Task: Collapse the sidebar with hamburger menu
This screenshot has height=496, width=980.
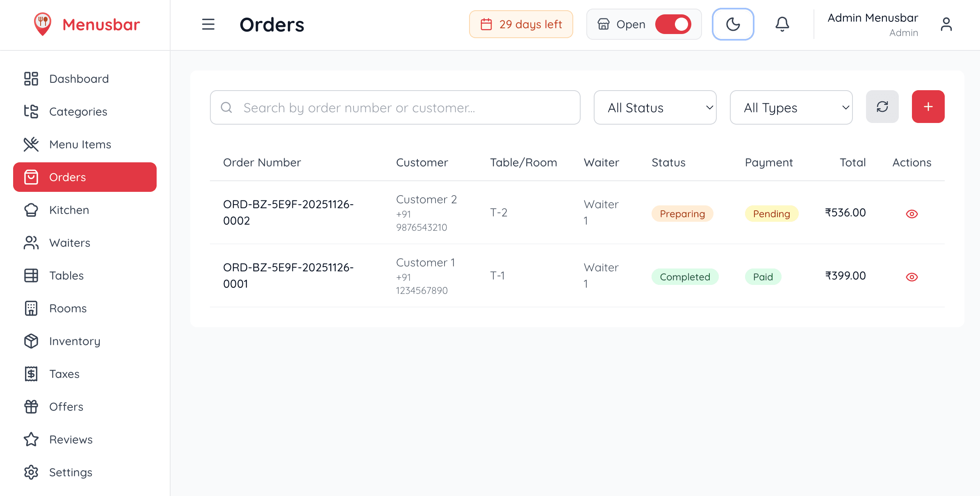Action: pos(208,24)
